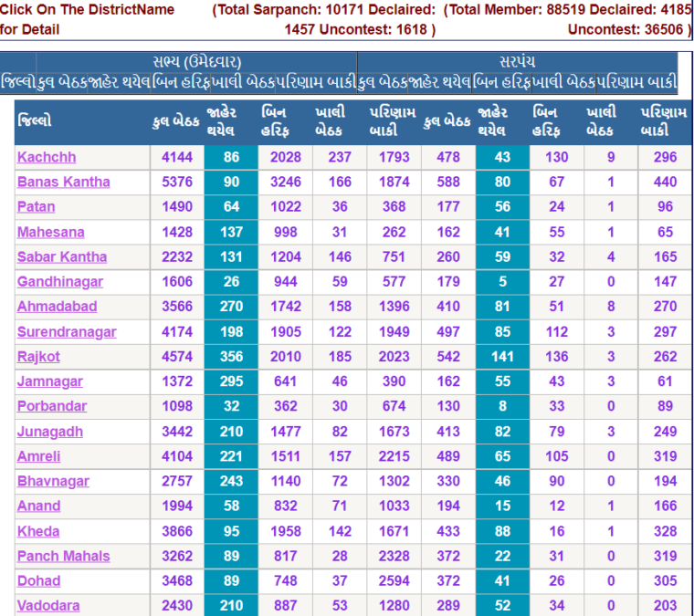Click Bhavnagar sarpanch uncontested value 90
The height and width of the screenshot is (616, 694).
pyautogui.click(x=557, y=481)
